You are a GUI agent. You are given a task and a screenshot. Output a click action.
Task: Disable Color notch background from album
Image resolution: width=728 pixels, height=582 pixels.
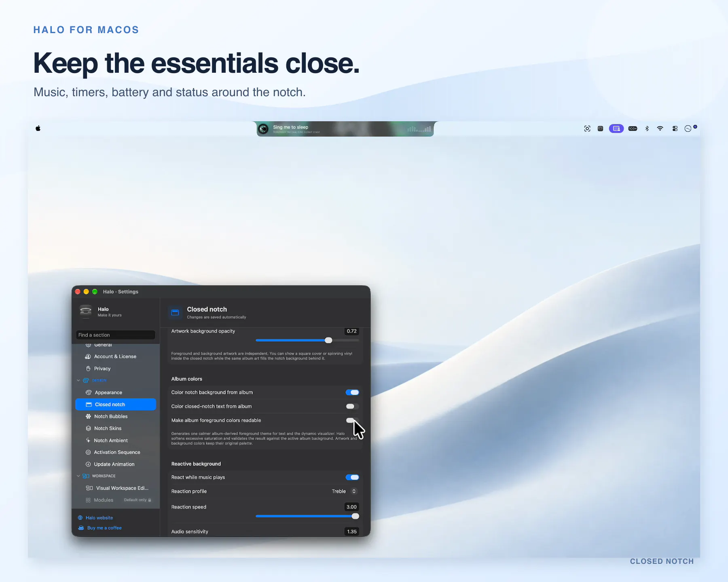(352, 392)
